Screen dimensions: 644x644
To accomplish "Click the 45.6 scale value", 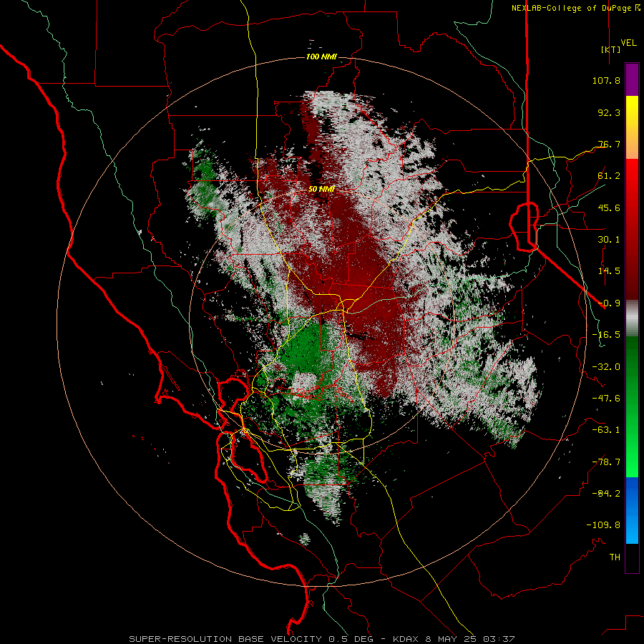I will (x=609, y=208).
